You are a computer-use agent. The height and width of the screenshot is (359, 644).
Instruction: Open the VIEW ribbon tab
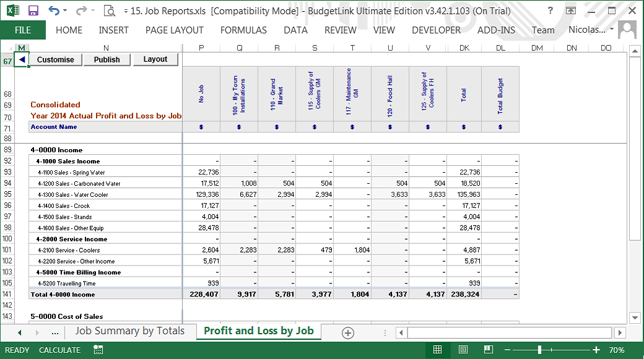tap(384, 30)
